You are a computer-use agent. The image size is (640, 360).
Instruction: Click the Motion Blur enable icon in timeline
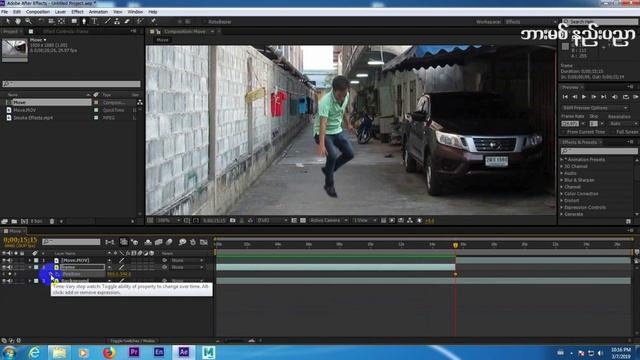click(x=169, y=242)
